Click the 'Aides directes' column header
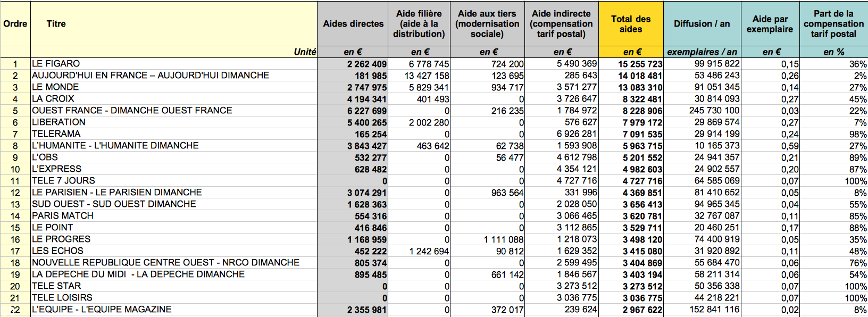The height and width of the screenshot is (317, 868). pos(353,23)
